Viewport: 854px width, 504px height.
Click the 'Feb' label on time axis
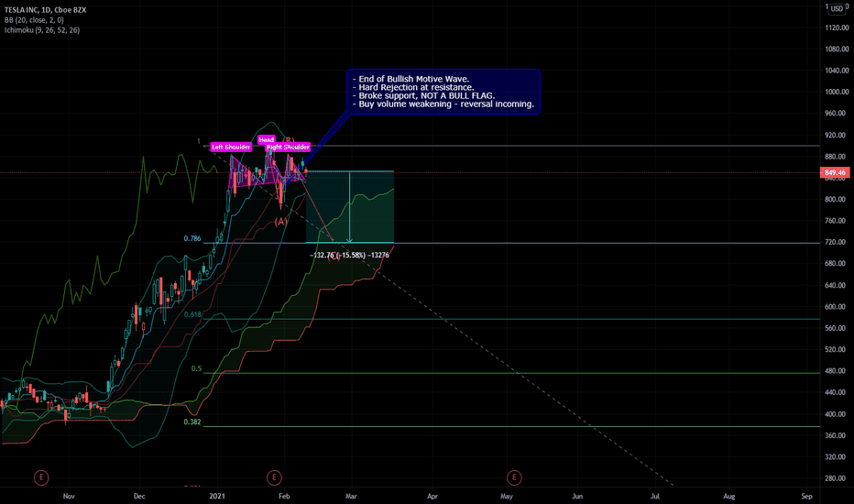[284, 497]
